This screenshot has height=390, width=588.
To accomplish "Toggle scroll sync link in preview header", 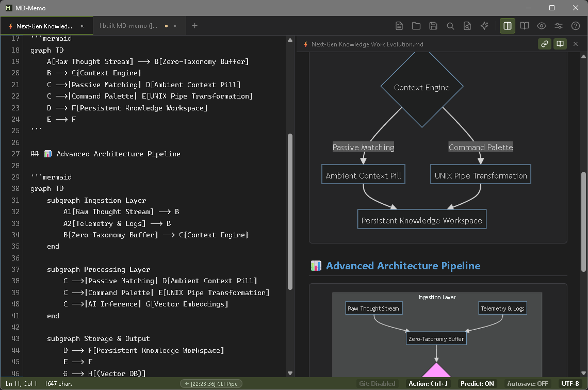I will click(x=545, y=44).
